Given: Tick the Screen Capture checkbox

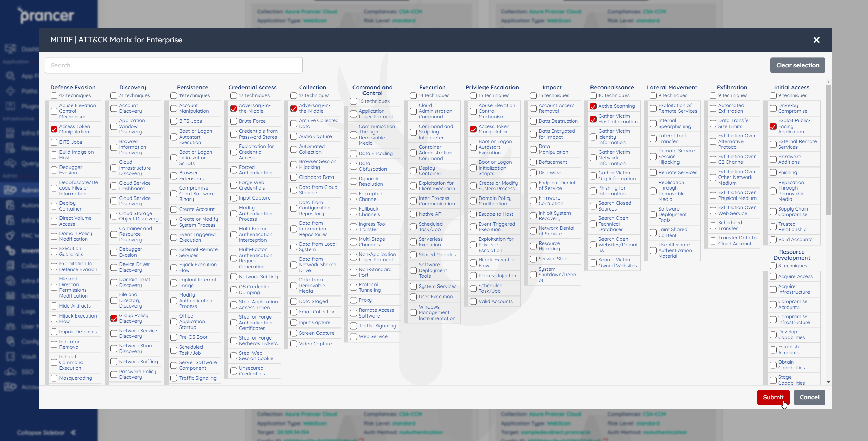Looking at the screenshot, I should point(294,333).
